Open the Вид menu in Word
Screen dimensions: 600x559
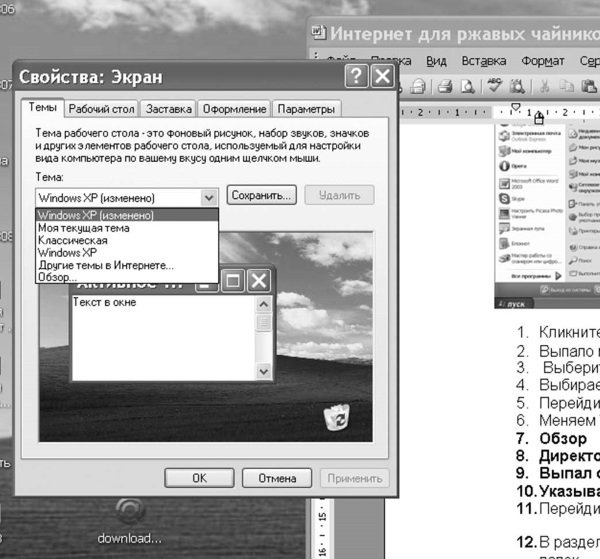[x=436, y=61]
